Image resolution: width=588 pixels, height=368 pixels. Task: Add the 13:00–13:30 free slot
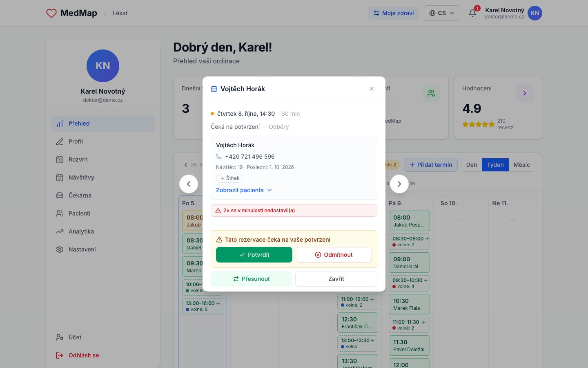[373, 341]
